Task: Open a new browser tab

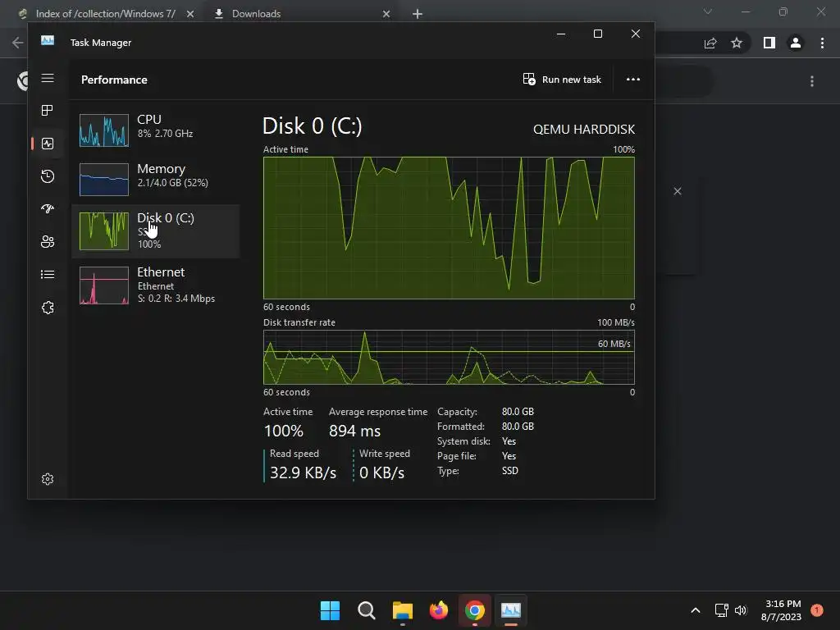Action: click(418, 14)
